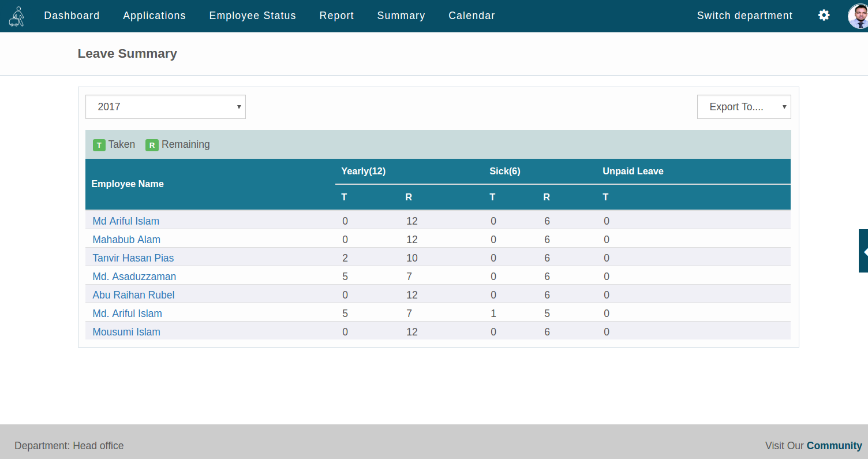Click the app logo in the navbar
The height and width of the screenshot is (459, 868).
pos(17,16)
